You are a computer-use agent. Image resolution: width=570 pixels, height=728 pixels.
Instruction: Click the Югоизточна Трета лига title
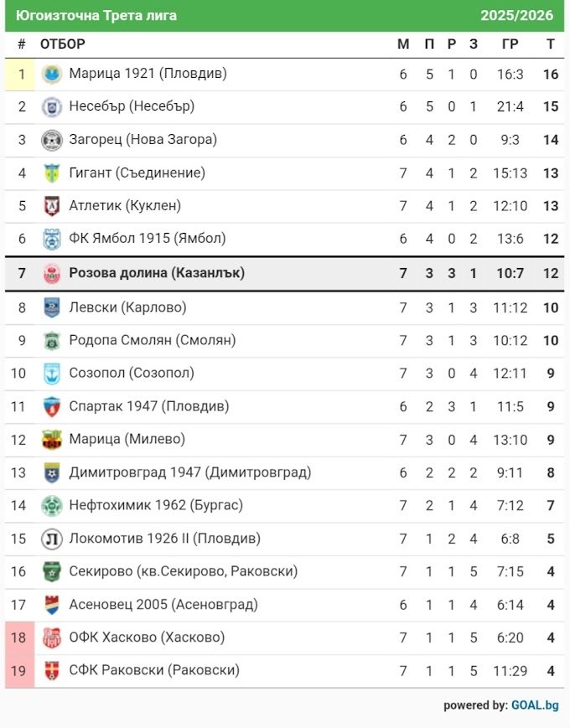(x=96, y=16)
